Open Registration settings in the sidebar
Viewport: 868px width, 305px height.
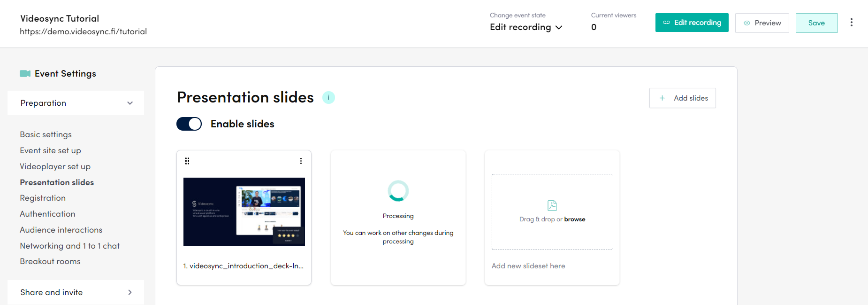point(43,198)
